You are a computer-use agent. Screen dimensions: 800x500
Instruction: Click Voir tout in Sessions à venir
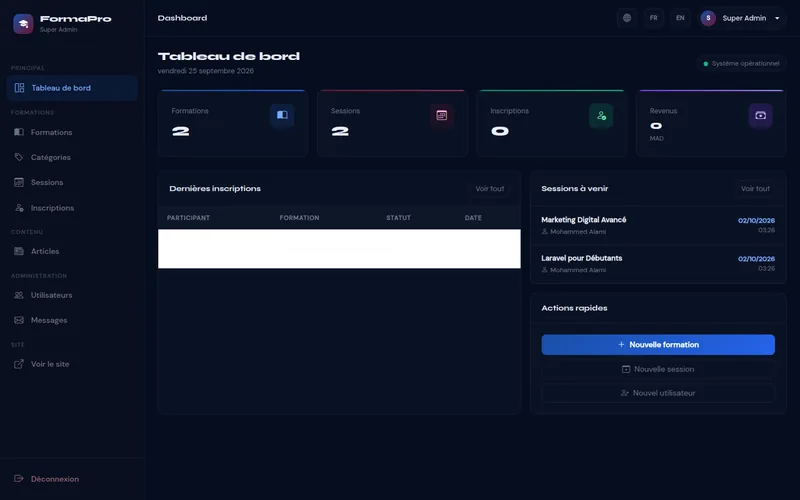tap(755, 188)
